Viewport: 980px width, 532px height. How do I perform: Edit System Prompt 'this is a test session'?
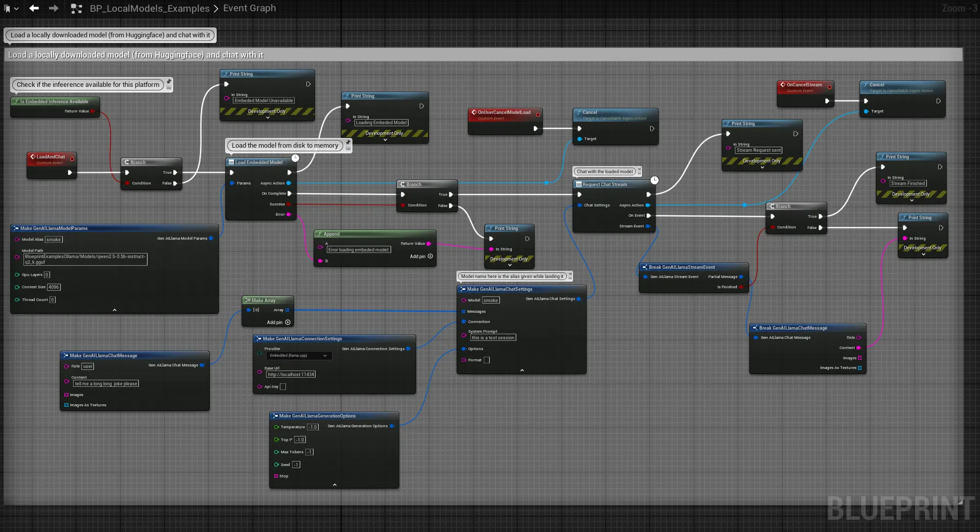493,337
